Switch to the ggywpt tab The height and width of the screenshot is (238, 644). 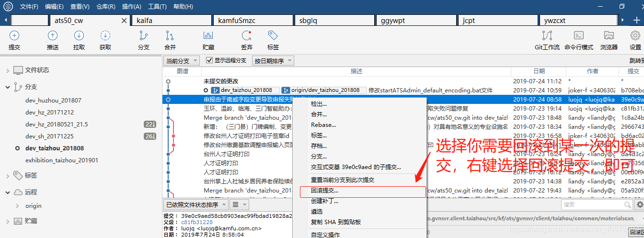click(416, 21)
